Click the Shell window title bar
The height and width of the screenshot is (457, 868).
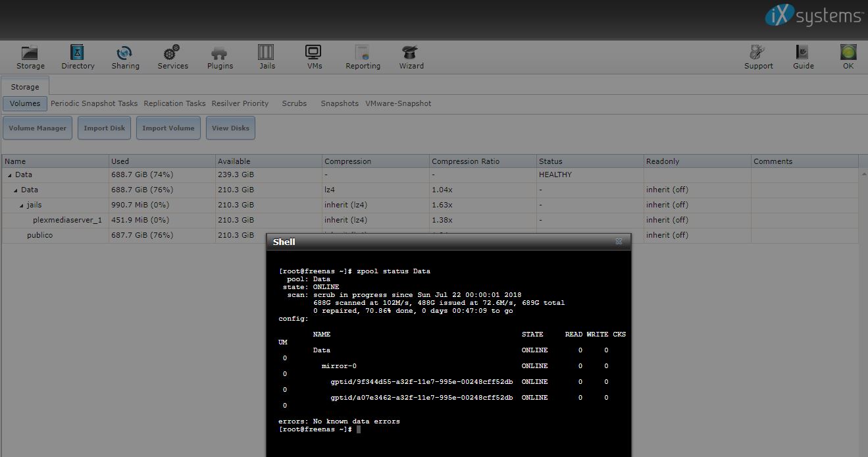448,242
